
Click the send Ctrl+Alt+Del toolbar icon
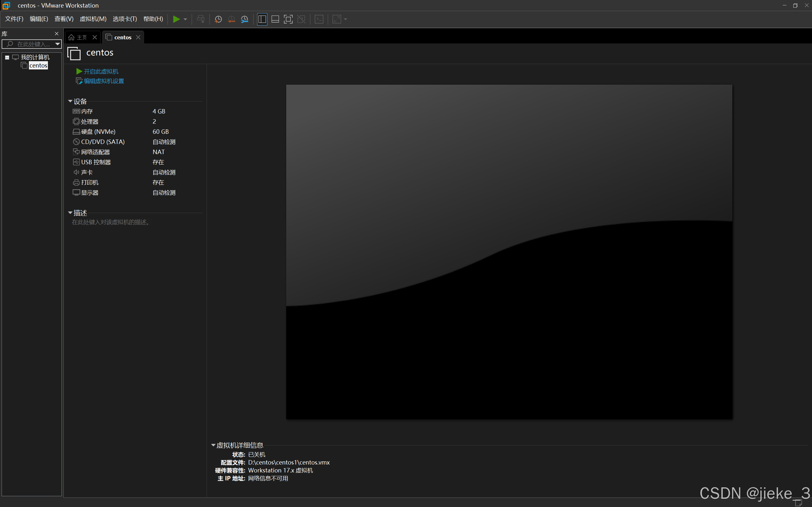(201, 19)
